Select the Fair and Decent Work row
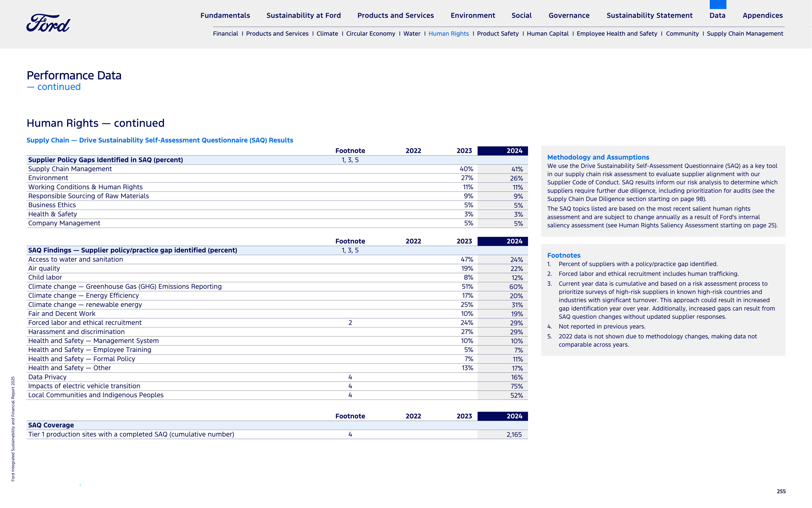This screenshot has height=508, width=812. tap(277, 314)
